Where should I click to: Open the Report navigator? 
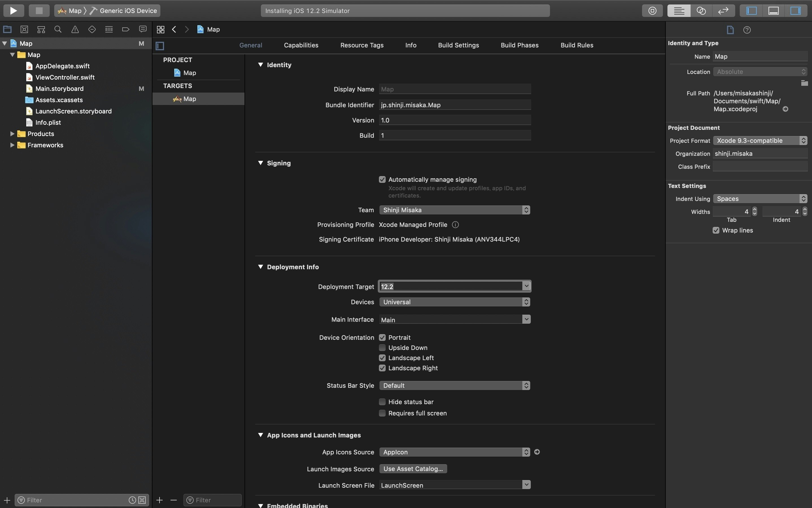[143, 29]
